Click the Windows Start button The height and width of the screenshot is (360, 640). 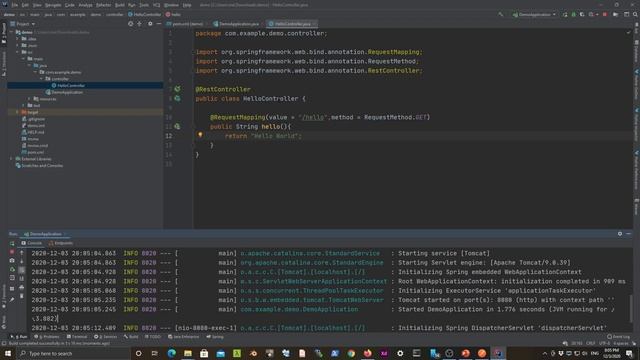click(x=7, y=353)
